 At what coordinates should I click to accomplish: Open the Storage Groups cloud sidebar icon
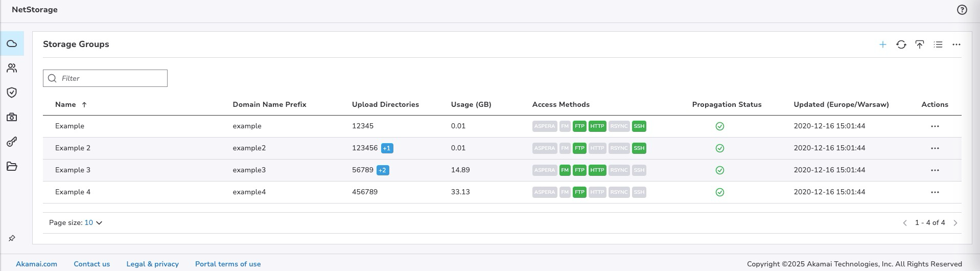click(12, 44)
